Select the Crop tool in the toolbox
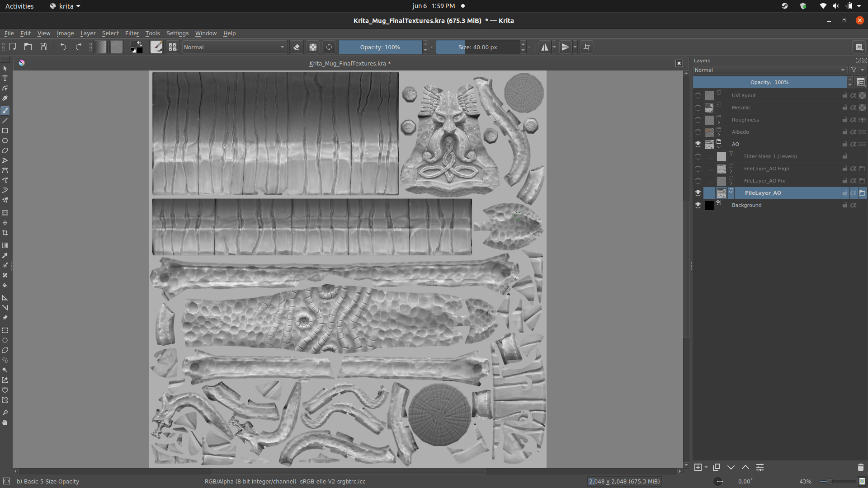Viewport: 868px width, 488px height. [x=5, y=233]
